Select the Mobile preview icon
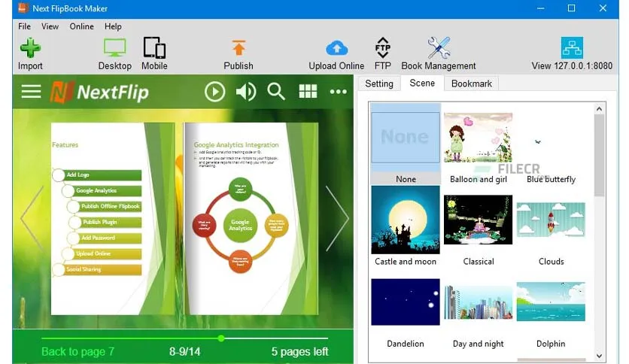629x364 pixels. point(154,48)
